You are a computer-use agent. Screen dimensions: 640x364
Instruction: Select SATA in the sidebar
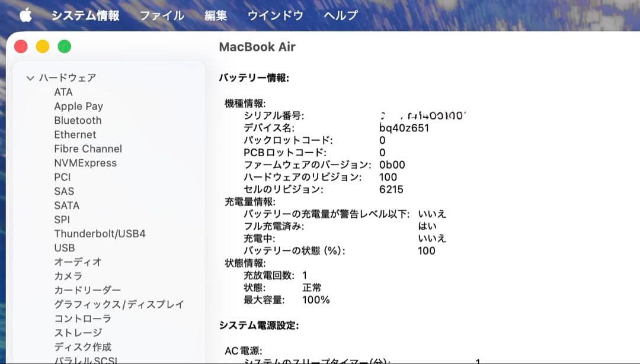coord(66,205)
